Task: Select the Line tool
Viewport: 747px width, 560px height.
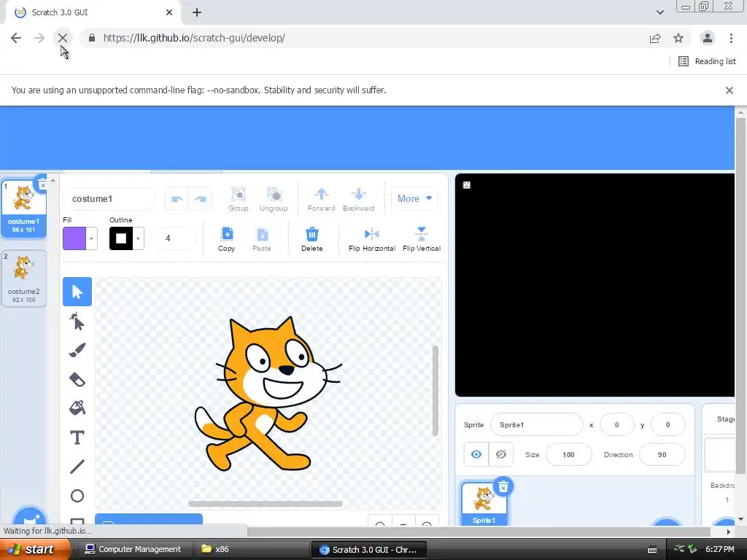Action: point(77,467)
